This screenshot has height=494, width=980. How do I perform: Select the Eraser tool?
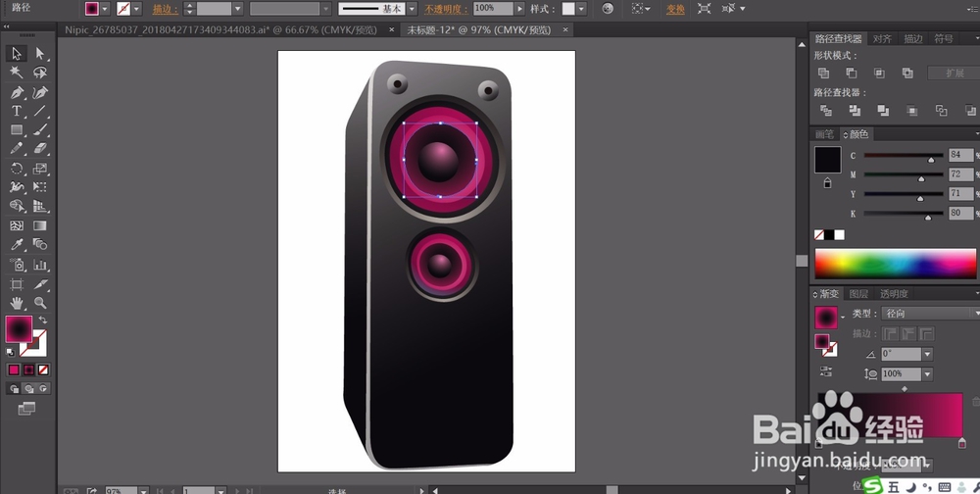pos(40,149)
